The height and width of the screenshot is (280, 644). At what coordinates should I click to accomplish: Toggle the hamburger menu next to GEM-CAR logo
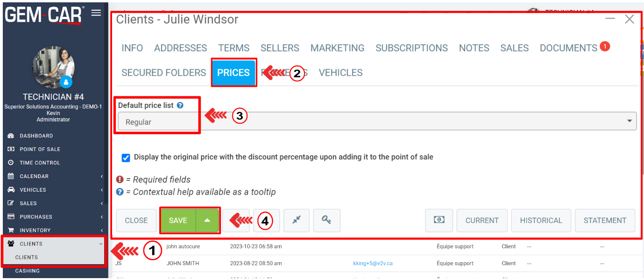[x=96, y=13]
